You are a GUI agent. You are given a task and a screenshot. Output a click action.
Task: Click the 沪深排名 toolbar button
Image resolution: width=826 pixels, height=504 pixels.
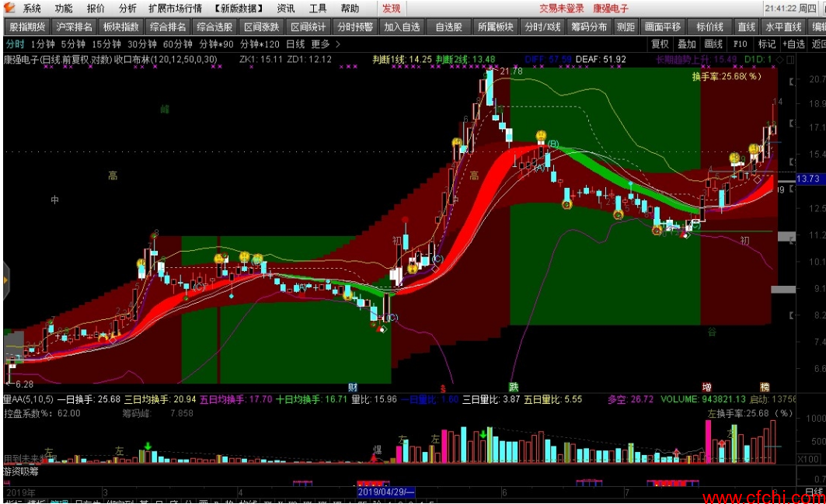pos(75,27)
